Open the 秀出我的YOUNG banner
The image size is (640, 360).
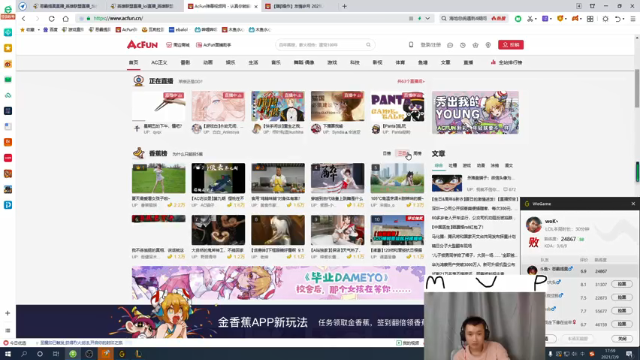click(x=475, y=112)
